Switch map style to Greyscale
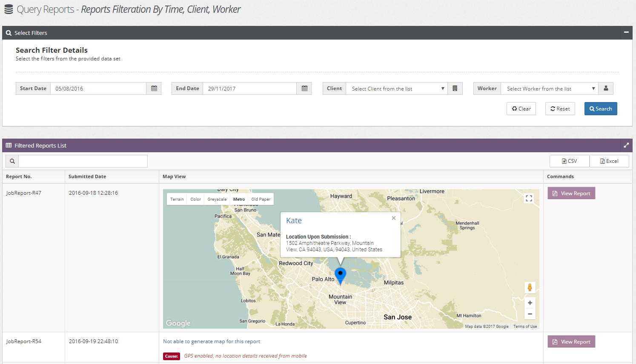636x364 pixels. [217, 199]
